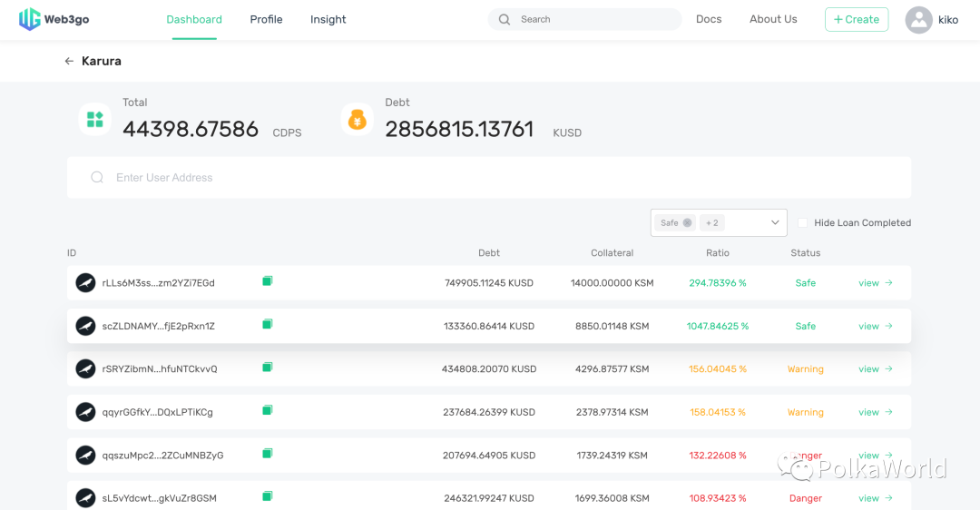Copy address qqszuMpc2...2ZCuMNBZyG
The image size is (980, 510).
(268, 454)
